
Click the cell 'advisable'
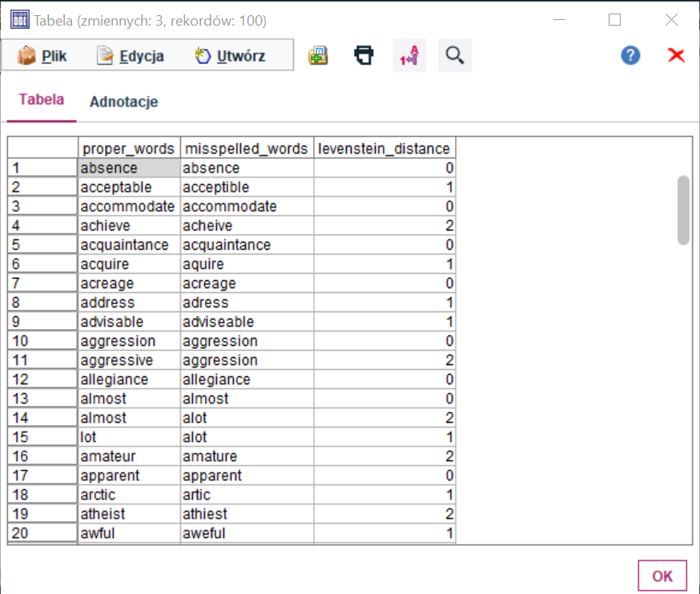click(x=129, y=321)
